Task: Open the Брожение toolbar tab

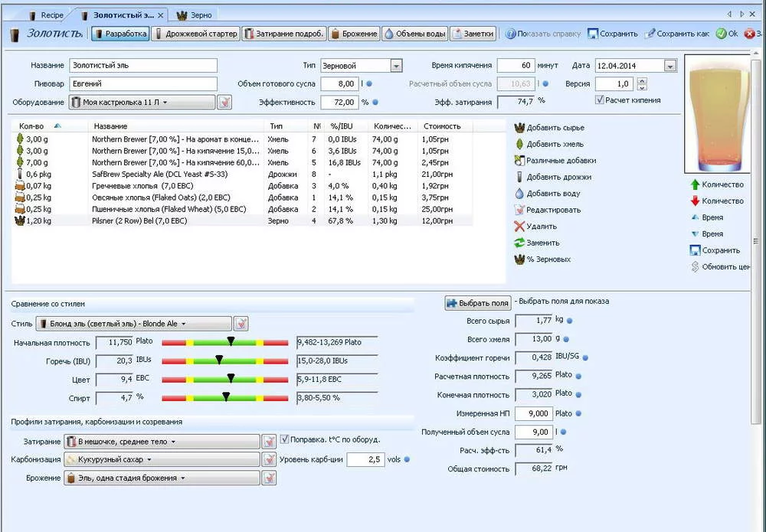Action: tap(355, 34)
